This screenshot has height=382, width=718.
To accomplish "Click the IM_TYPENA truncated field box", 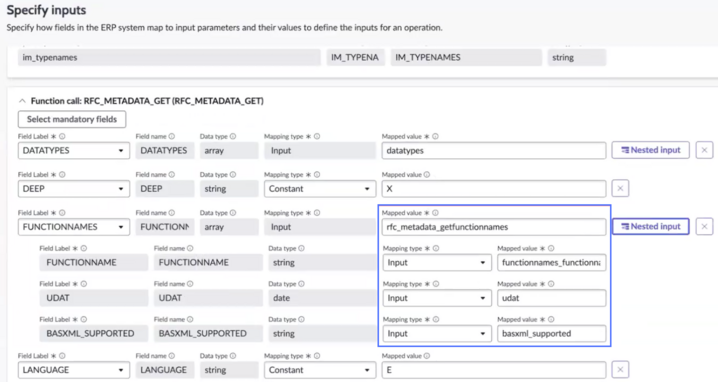I will pyautogui.click(x=355, y=57).
